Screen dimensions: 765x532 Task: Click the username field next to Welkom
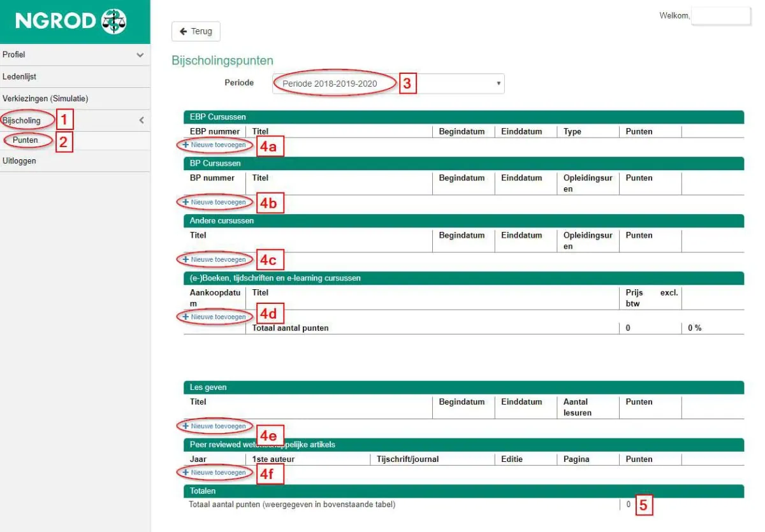pos(721,16)
